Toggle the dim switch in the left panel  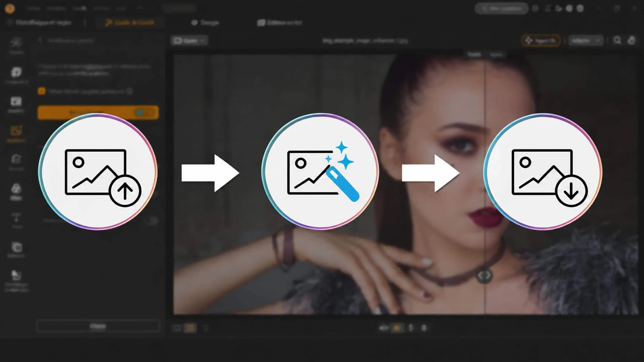click(x=152, y=220)
